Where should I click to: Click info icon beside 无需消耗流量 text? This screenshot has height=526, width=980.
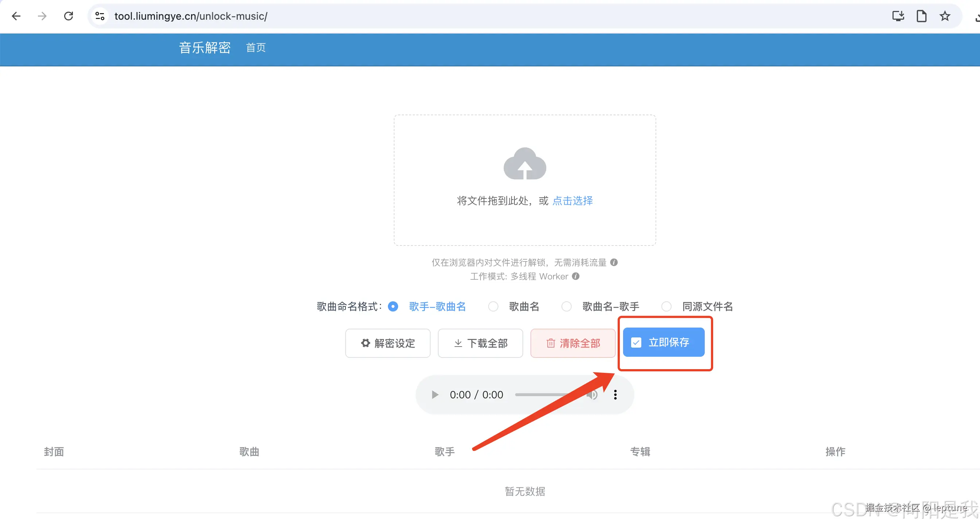[x=614, y=262]
